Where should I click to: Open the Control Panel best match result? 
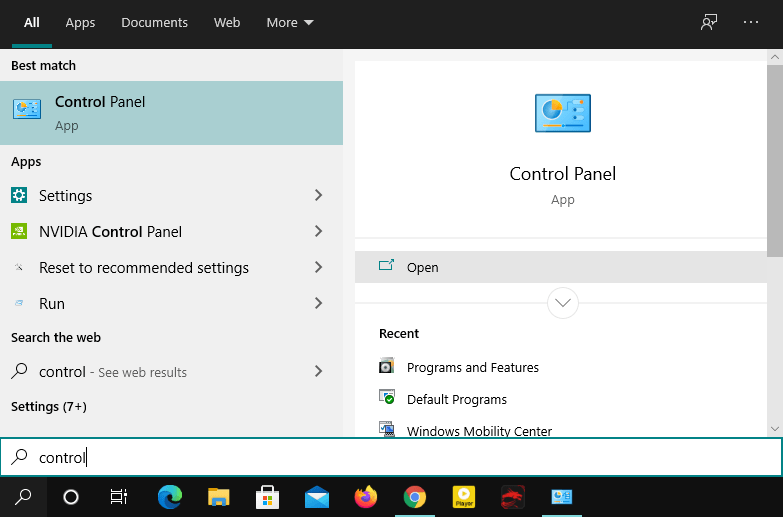171,113
